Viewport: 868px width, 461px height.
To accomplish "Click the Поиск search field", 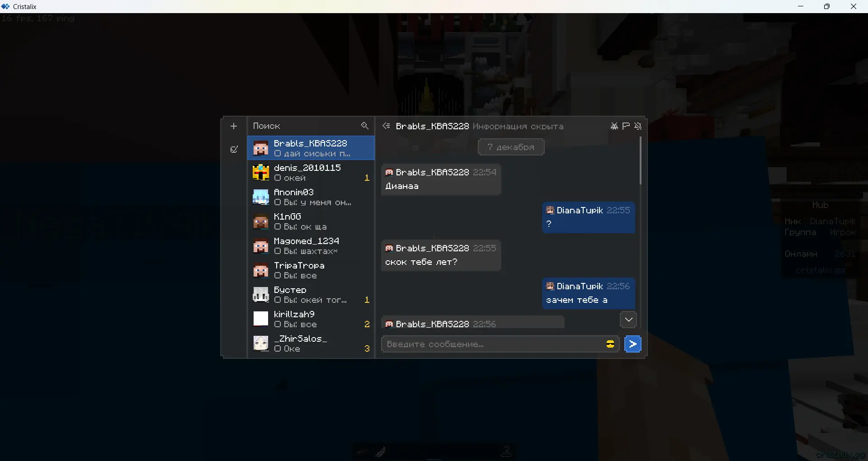I will pyautogui.click(x=305, y=126).
